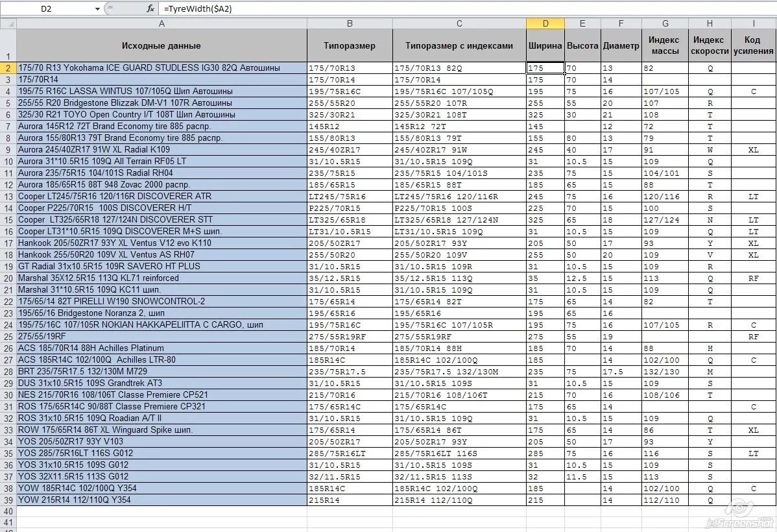Viewport: 777px width, 532px height.
Task: Select the cell '175/65/14 82T PIRELLI W190 SNOWCONTROL-2'
Action: click(161, 302)
